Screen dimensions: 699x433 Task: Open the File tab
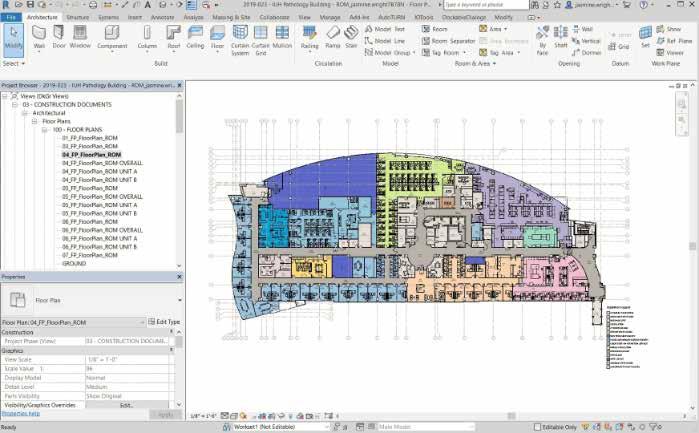11,17
